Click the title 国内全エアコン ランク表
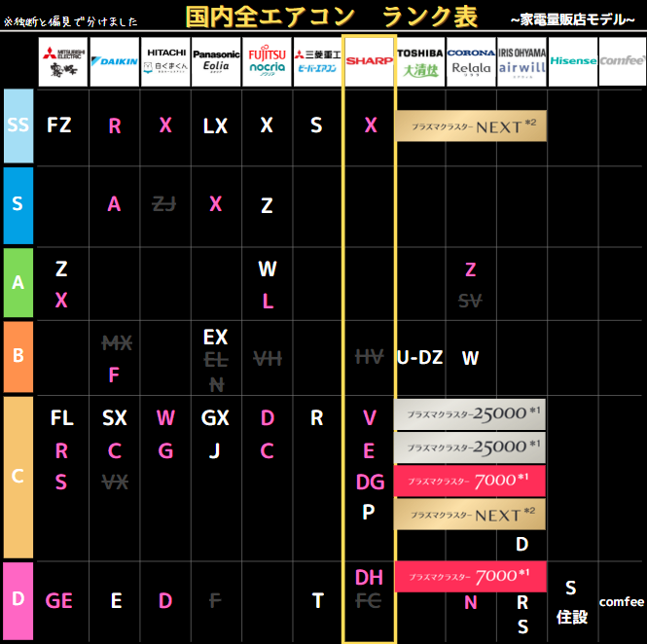 [x=332, y=17]
